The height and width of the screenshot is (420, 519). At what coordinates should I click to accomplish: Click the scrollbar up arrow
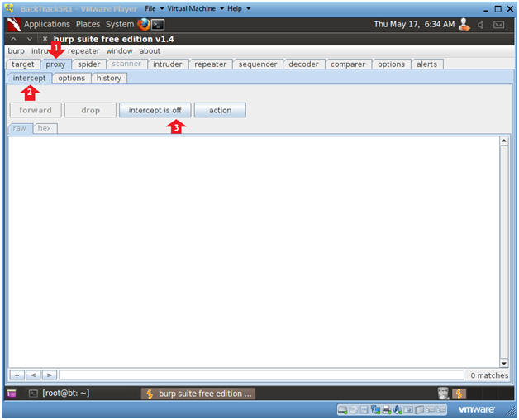[x=504, y=141]
